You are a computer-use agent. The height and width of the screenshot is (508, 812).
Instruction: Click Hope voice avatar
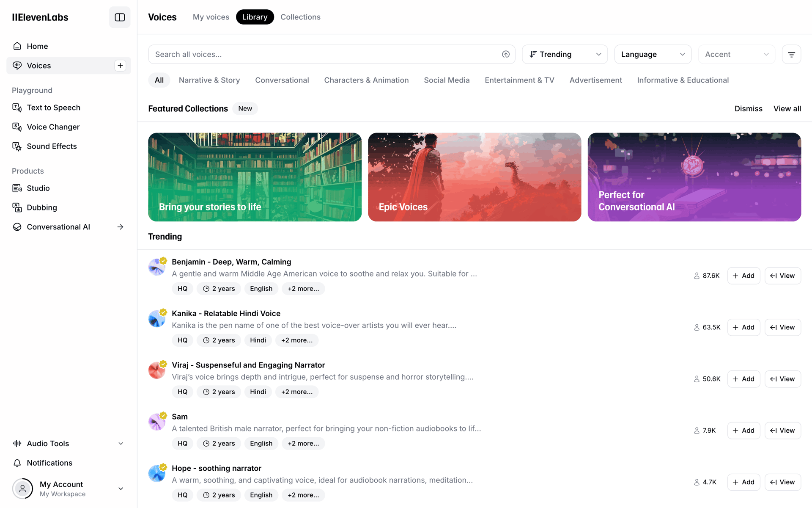click(x=156, y=474)
